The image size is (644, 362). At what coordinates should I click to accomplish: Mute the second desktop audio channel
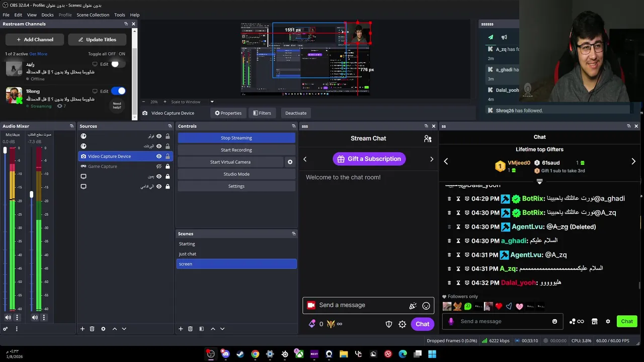[x=35, y=317]
